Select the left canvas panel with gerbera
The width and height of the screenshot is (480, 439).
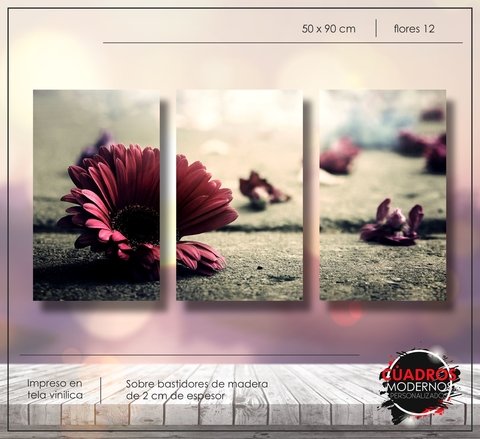pyautogui.click(x=96, y=195)
